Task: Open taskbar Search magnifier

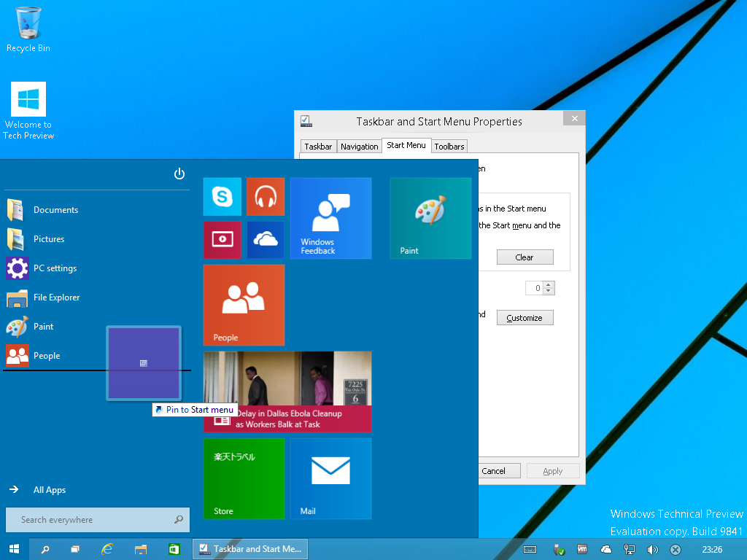Action: 45,549
